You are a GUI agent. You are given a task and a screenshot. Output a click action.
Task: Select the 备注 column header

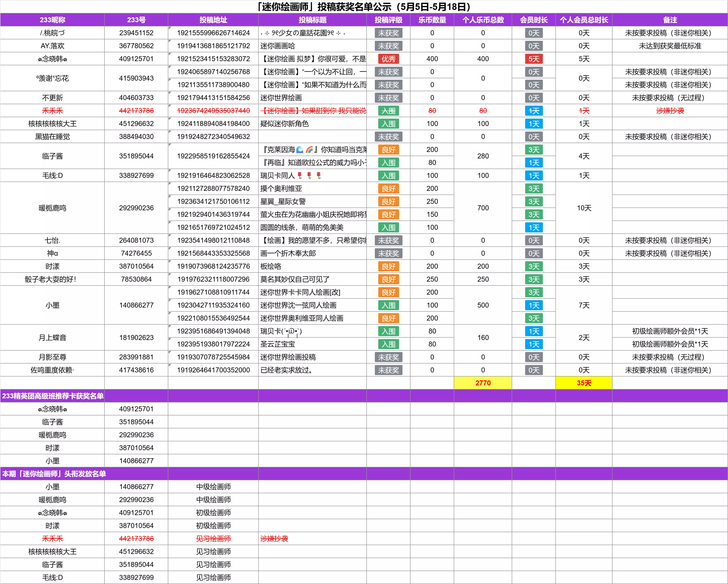[x=670, y=20]
